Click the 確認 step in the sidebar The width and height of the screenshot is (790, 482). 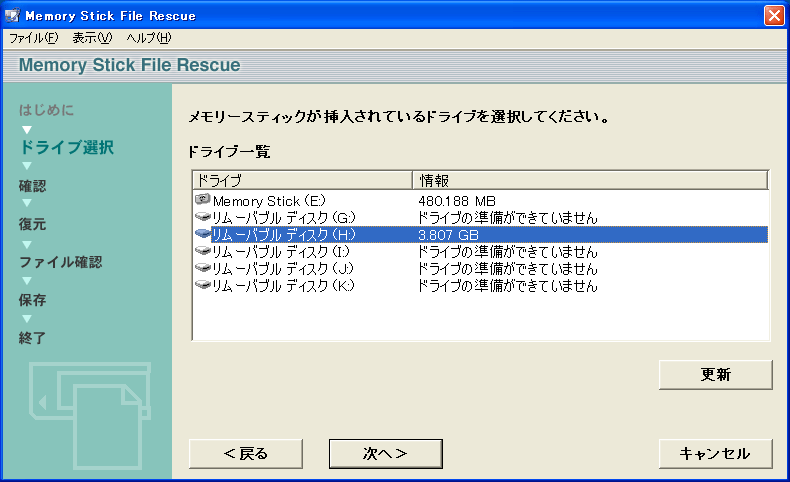tap(32, 186)
